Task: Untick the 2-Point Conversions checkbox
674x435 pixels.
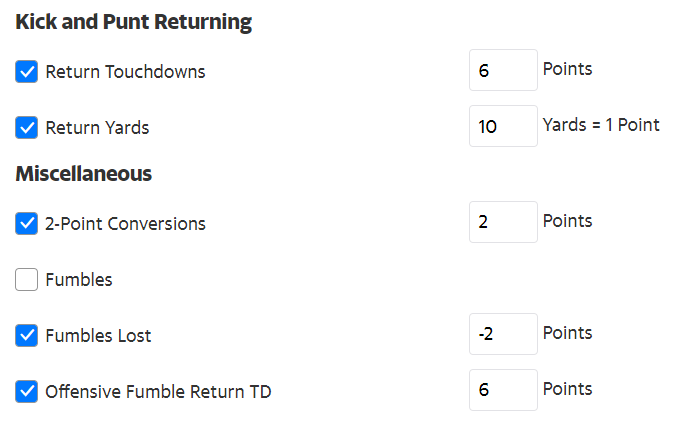Action: tap(27, 224)
